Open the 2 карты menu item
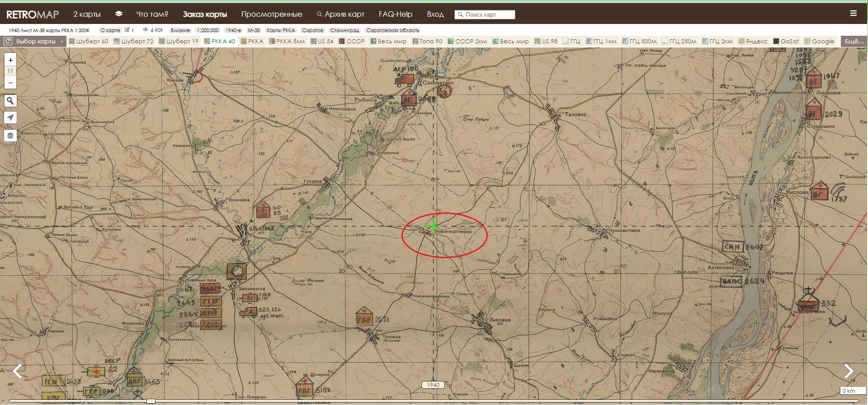This screenshot has width=868, height=405. pyautogui.click(x=87, y=14)
